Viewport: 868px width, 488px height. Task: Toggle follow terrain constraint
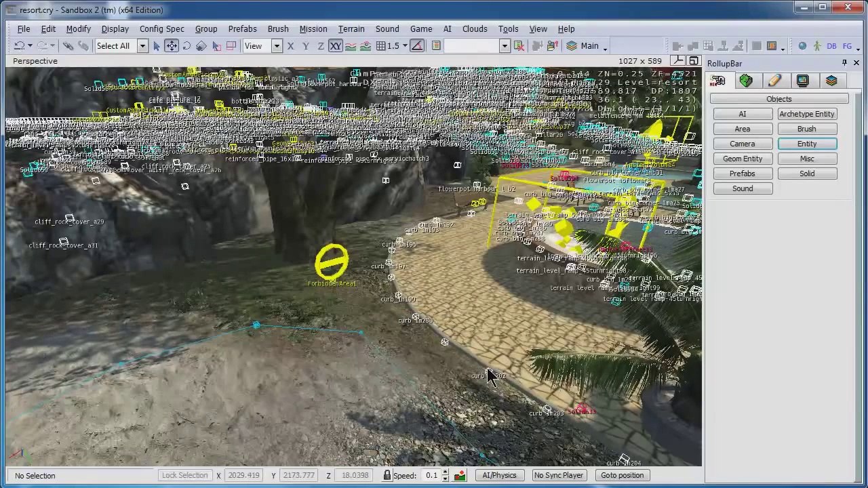tap(351, 46)
